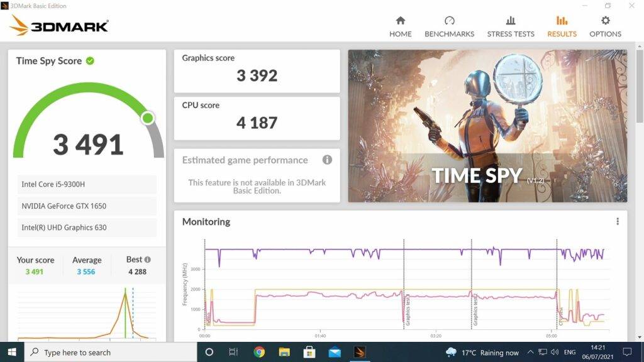Select the Intel(R) UHD Graphics 630 row
This screenshot has height=362, width=644.
87,228
